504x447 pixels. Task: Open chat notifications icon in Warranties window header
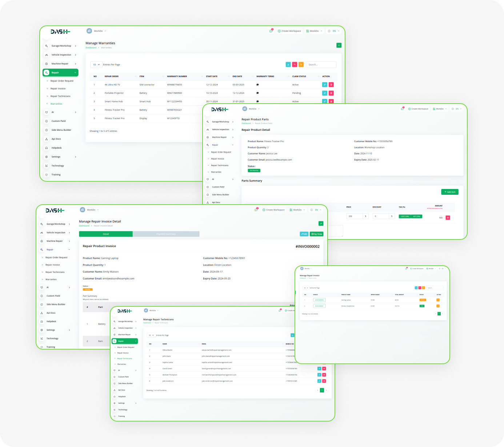point(271,31)
